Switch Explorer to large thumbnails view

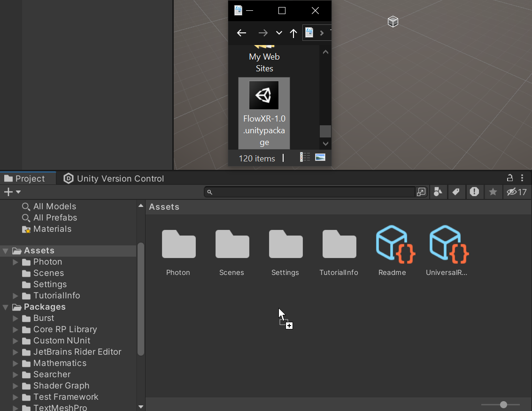tap(320, 158)
